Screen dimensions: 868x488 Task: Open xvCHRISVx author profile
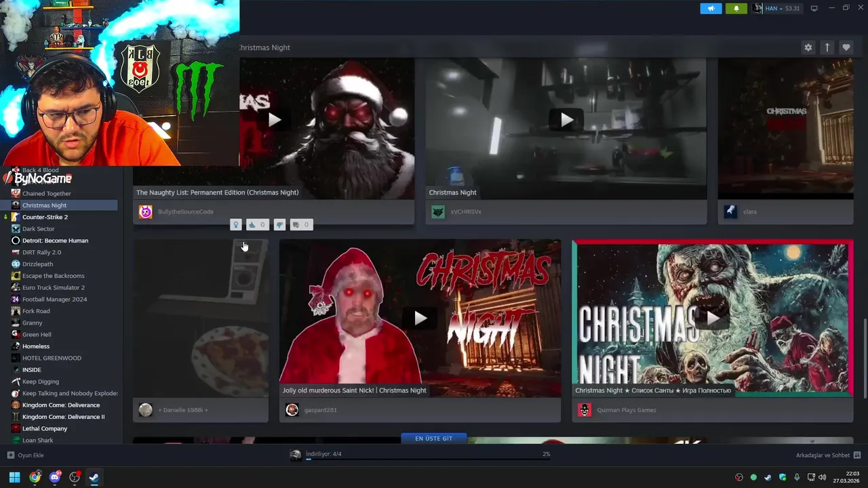pyautogui.click(x=466, y=212)
